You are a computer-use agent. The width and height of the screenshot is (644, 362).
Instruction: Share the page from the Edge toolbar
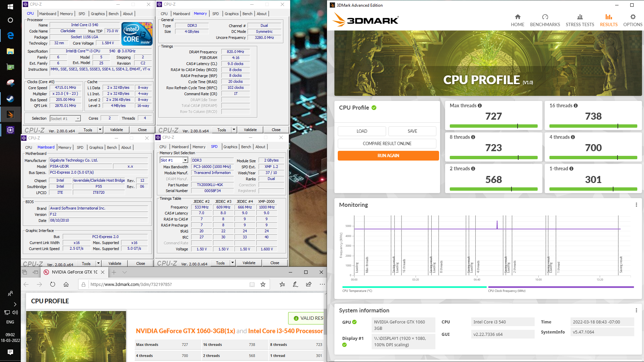(309, 284)
